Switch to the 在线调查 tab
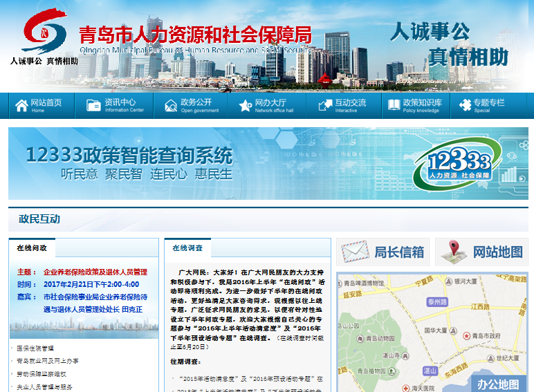The width and height of the screenshot is (534, 392). [187, 248]
